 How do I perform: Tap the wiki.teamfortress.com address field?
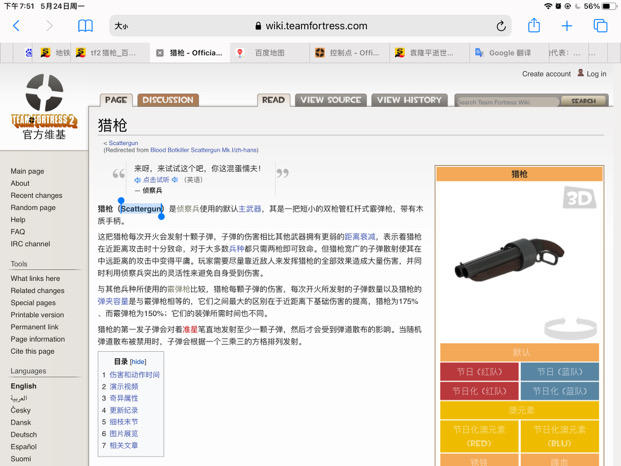pyautogui.click(x=310, y=26)
